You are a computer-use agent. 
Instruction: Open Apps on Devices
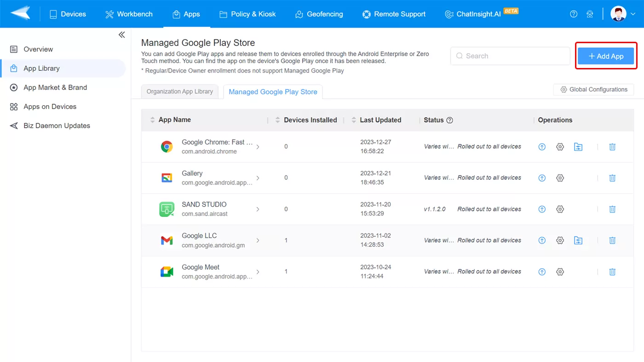pos(63,107)
